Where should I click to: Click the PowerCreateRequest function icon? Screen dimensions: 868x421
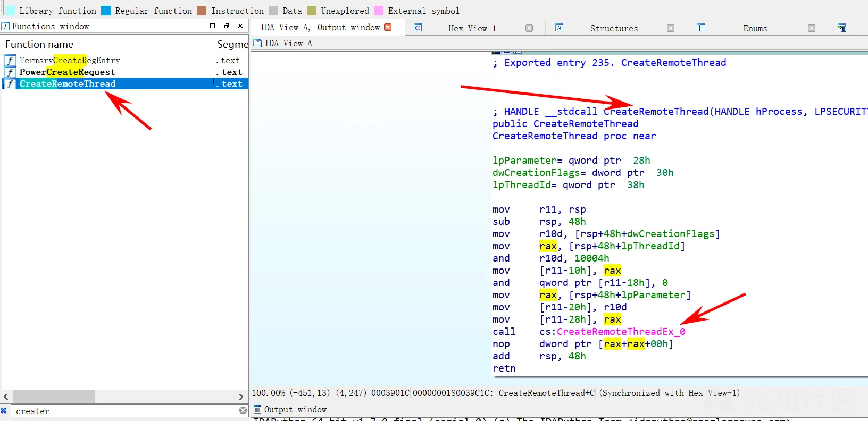point(10,72)
